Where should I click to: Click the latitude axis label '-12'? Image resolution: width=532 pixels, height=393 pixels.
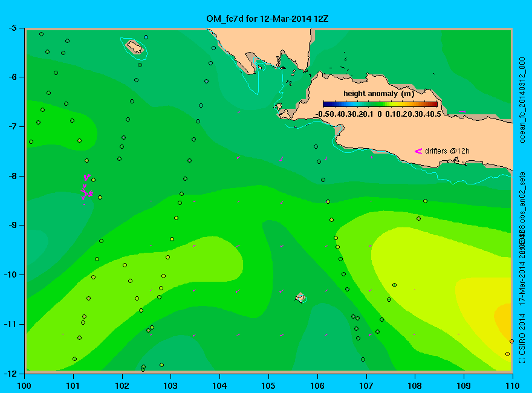pos(10,373)
